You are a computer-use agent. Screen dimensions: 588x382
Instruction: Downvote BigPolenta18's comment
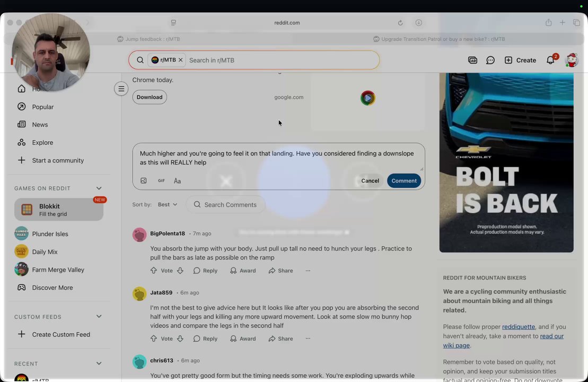[180, 271]
